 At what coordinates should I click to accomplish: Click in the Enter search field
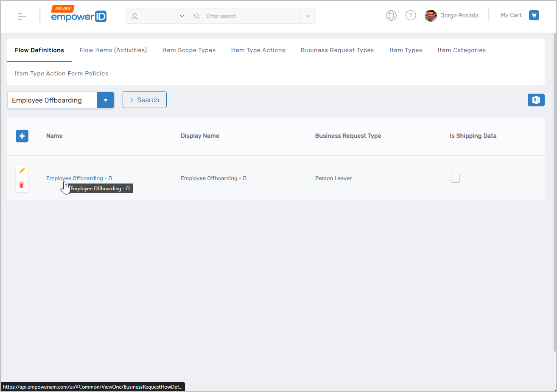[x=250, y=16]
